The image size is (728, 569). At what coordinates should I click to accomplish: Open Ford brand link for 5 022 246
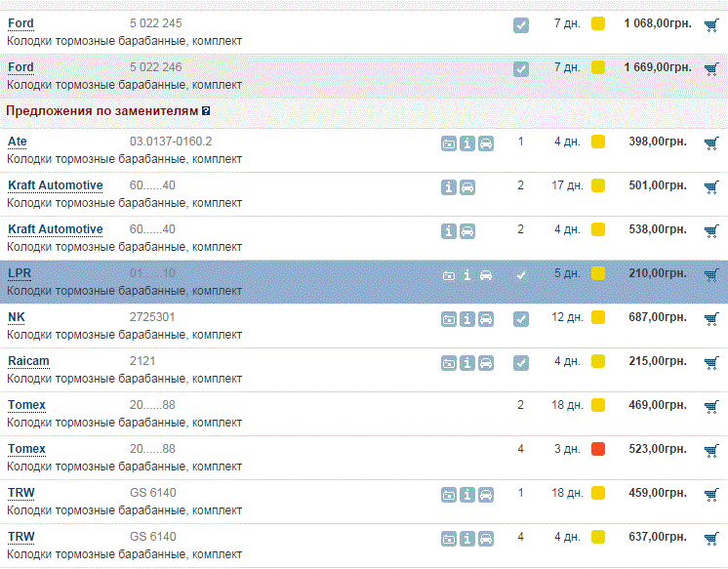[x=20, y=67]
